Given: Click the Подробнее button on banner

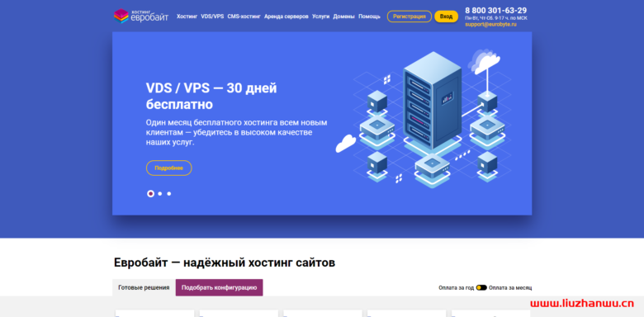Looking at the screenshot, I should click(x=168, y=168).
